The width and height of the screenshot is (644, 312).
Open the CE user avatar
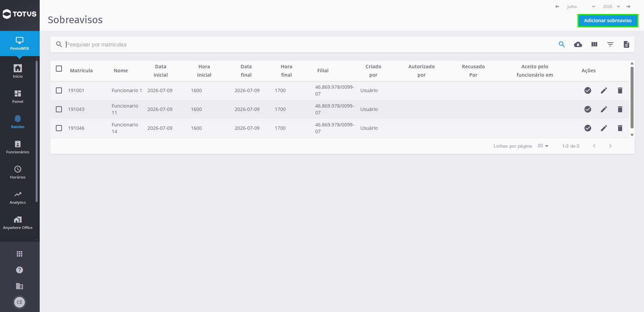tap(20, 302)
